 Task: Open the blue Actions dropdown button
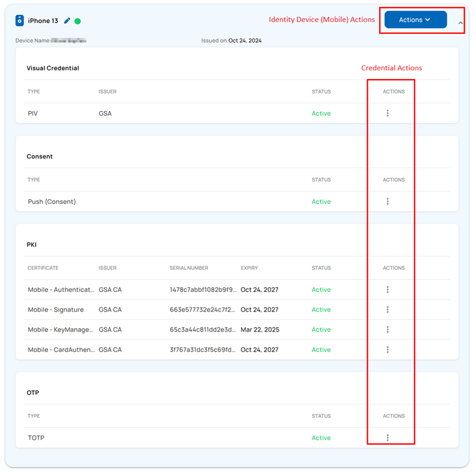tap(415, 20)
